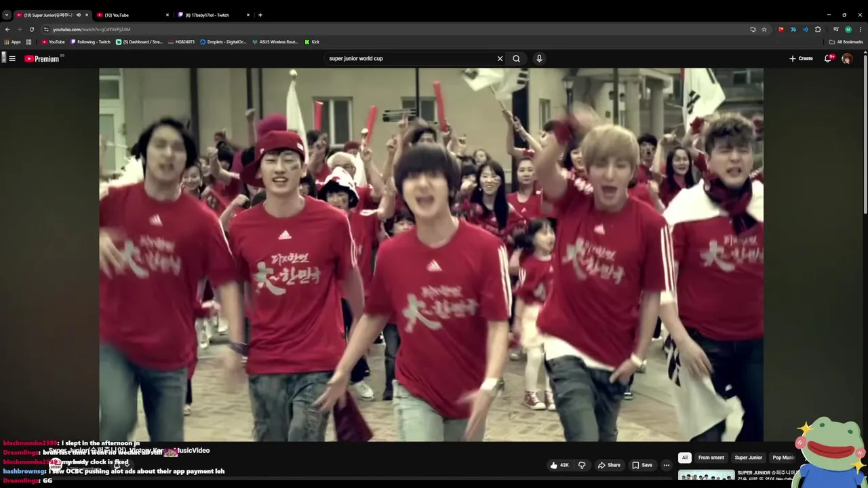Share the video via Share button

[x=609, y=465]
